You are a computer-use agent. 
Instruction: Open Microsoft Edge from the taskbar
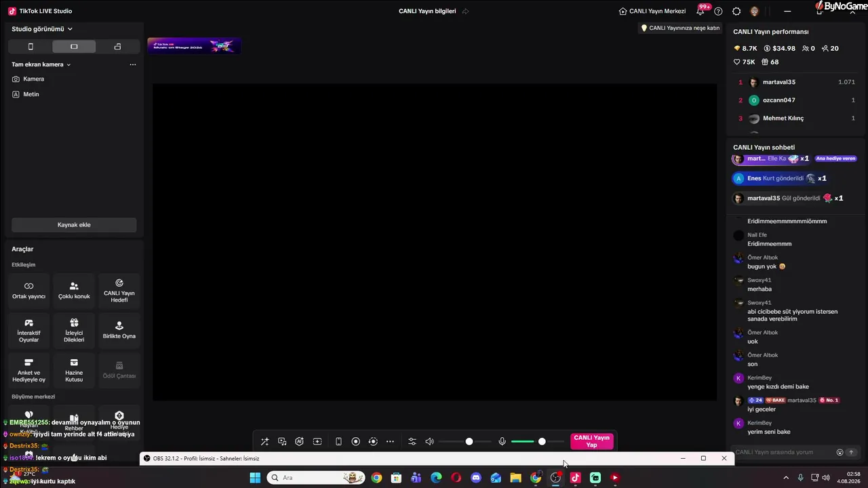click(x=436, y=478)
